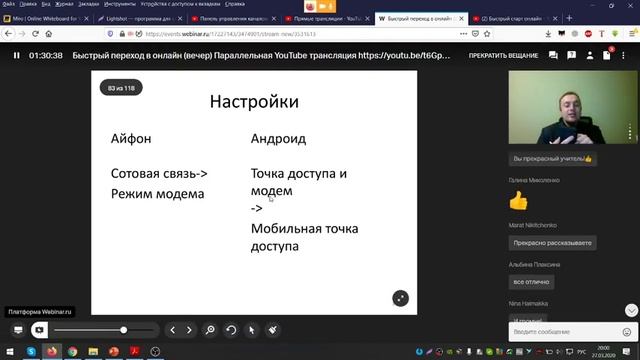
Task: Toggle the highlighted presentation mode button
Action: (x=39, y=330)
